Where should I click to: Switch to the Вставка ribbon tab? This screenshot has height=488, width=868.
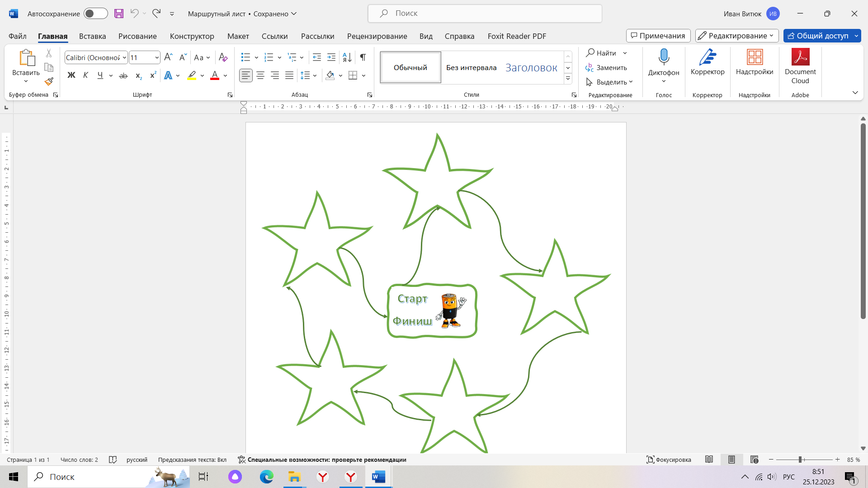point(92,36)
